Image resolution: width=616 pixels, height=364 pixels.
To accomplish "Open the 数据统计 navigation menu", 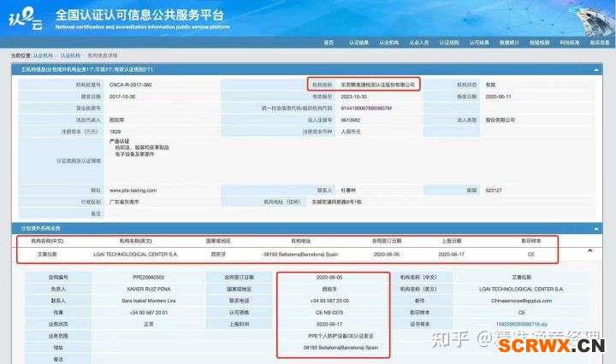I will click(x=509, y=43).
